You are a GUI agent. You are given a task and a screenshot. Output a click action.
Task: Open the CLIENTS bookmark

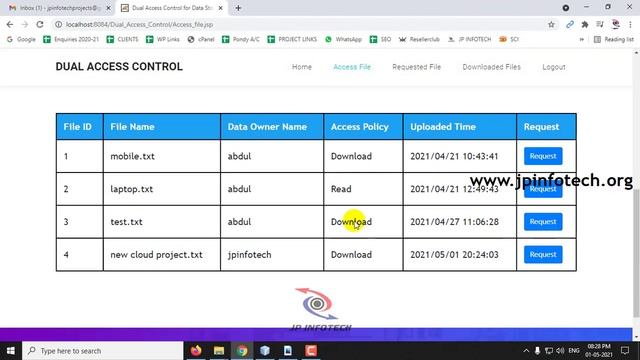click(122, 39)
